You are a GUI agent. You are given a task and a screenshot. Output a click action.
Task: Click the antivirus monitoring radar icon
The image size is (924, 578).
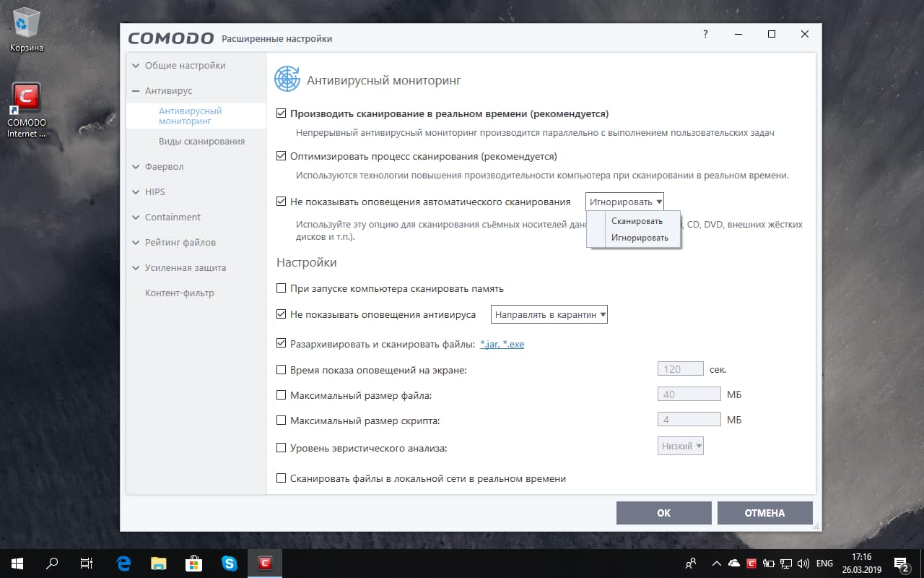[x=287, y=79]
